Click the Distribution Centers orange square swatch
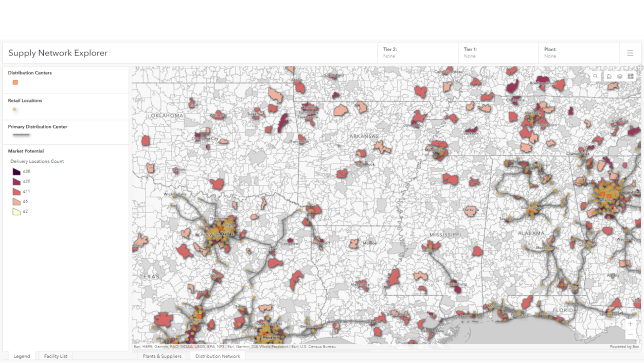644x363 pixels. (x=15, y=83)
